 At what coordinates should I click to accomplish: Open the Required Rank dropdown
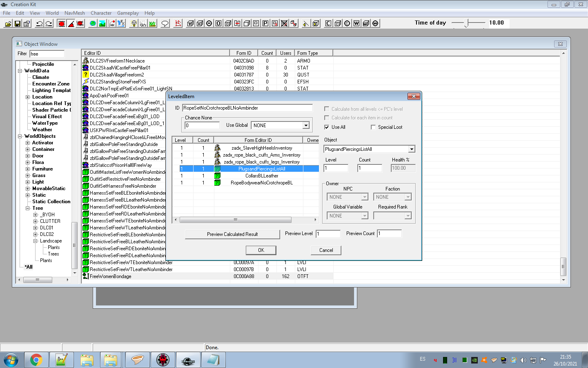(x=408, y=216)
